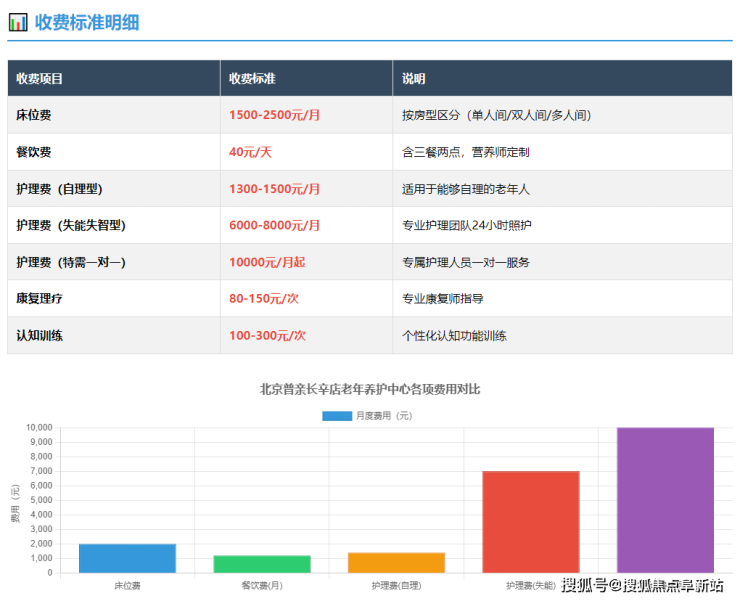Click the 收费标准明细 section heading
The image size is (740, 601).
87,22
